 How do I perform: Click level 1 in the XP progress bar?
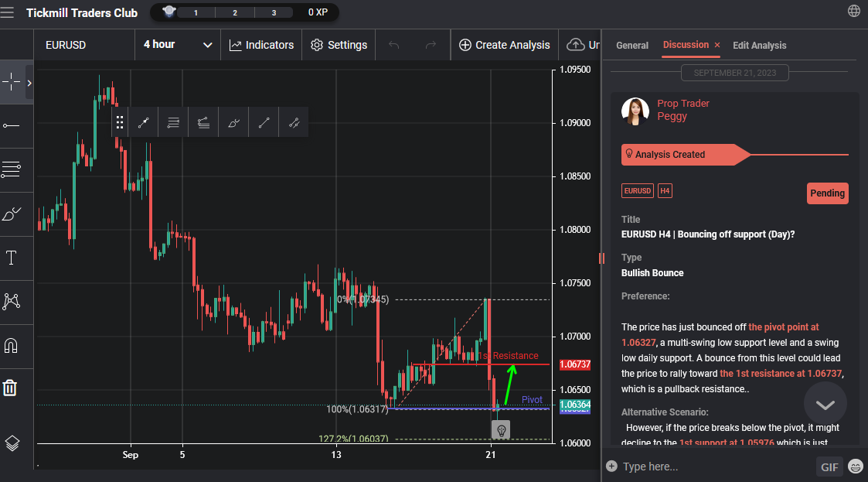[x=196, y=12]
